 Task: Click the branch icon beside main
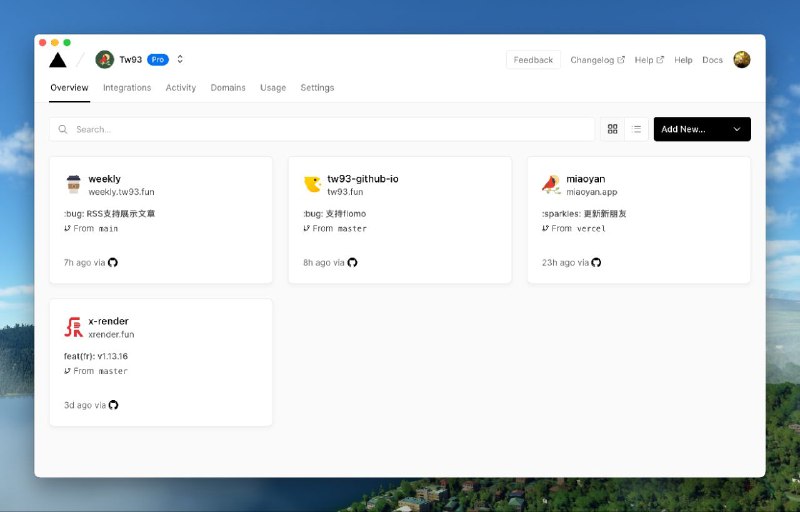tap(67, 228)
